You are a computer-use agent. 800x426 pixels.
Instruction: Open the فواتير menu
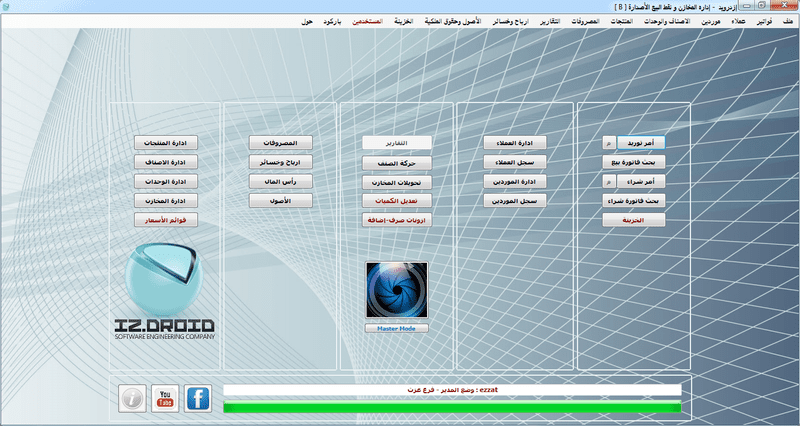point(764,21)
